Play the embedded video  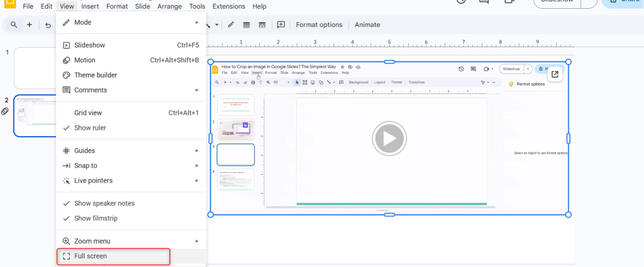(389, 139)
